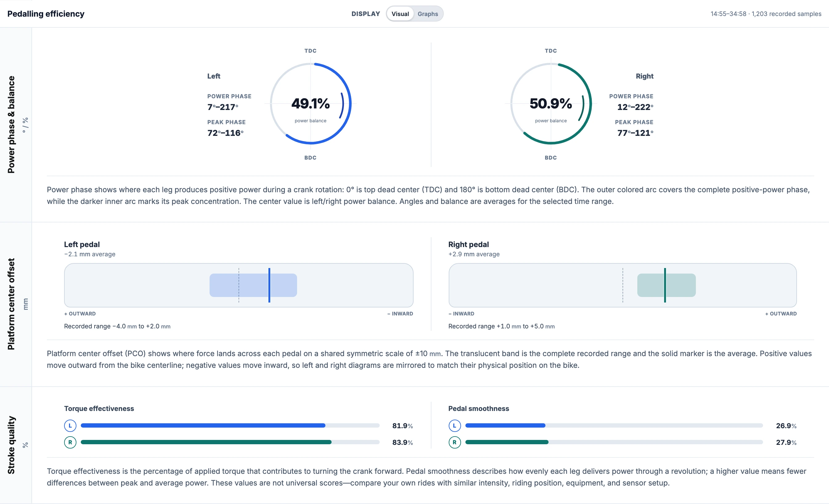829x504 pixels.
Task: Click the TDC label above the left dial
Action: [311, 51]
